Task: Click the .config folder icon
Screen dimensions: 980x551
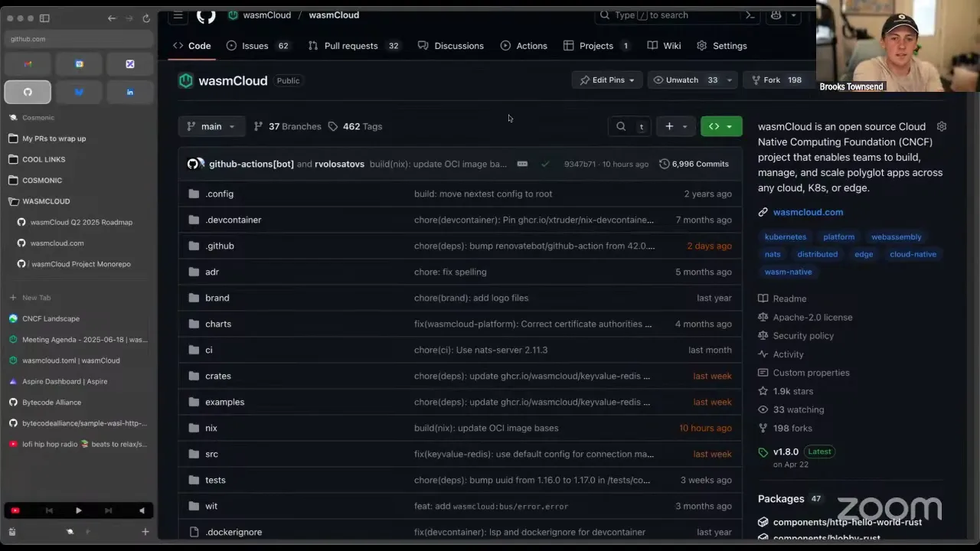Action: tap(194, 194)
